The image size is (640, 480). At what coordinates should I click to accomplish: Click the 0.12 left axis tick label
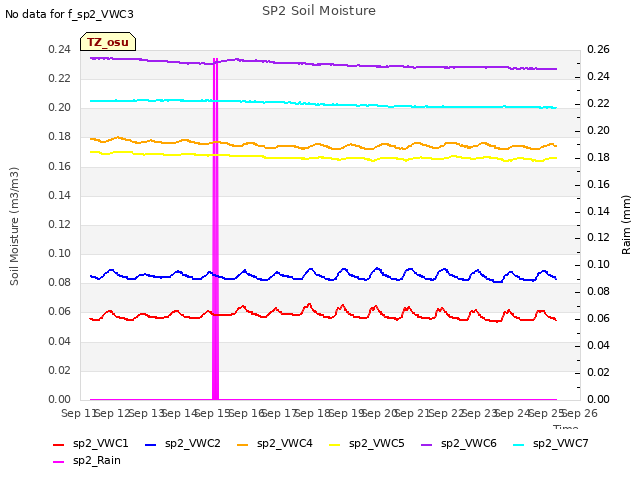pos(60,224)
